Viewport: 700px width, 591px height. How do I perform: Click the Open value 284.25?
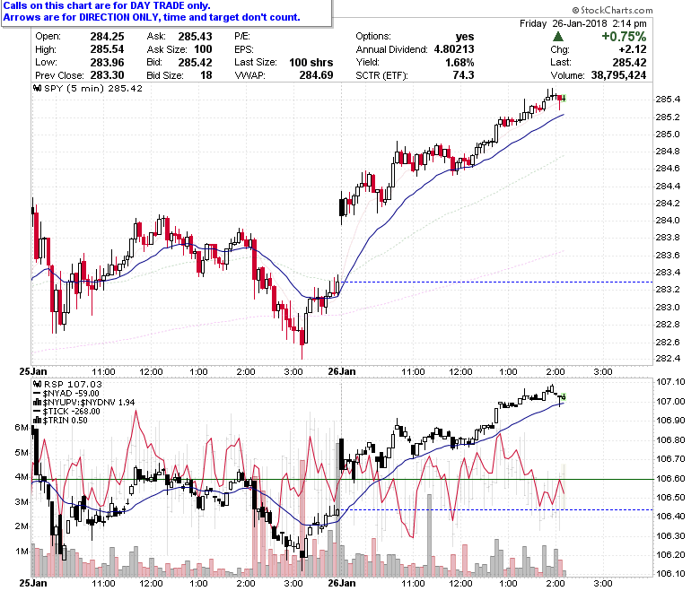(x=107, y=37)
